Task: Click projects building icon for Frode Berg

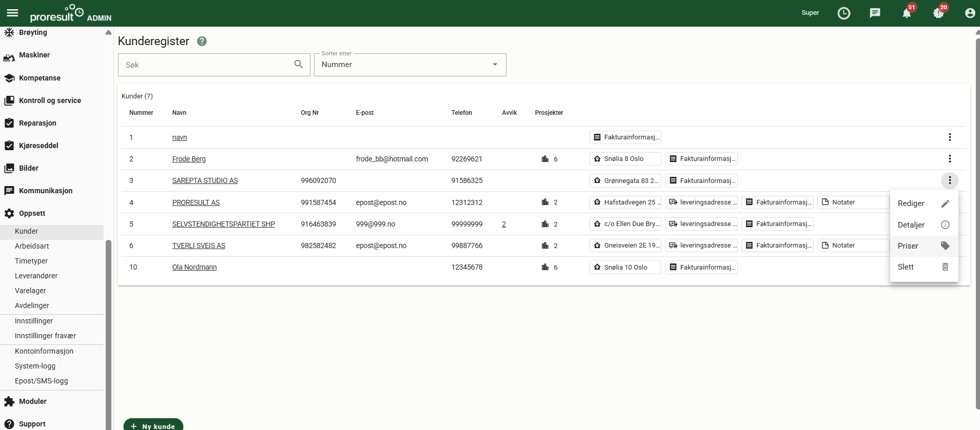Action: click(x=545, y=159)
